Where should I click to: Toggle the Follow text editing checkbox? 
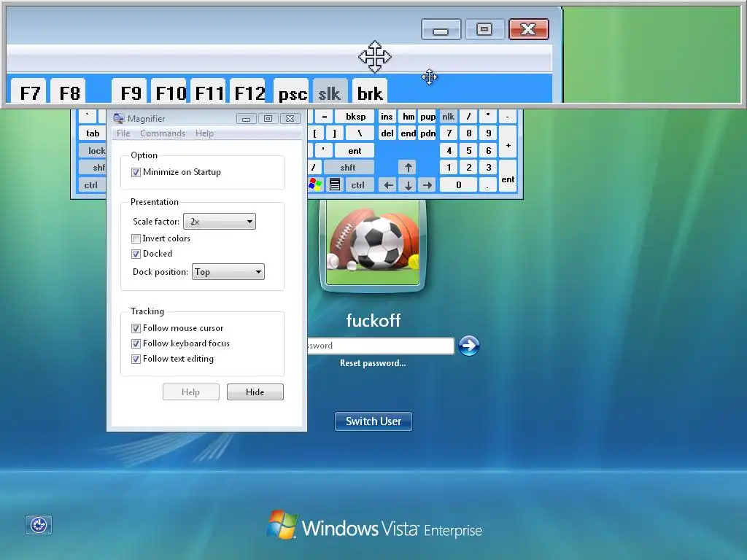tap(136, 359)
